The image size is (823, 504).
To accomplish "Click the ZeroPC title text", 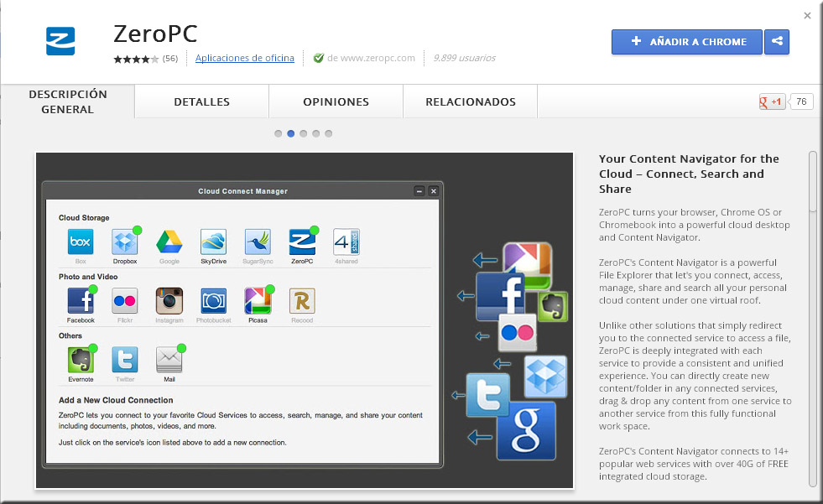I will click(155, 34).
